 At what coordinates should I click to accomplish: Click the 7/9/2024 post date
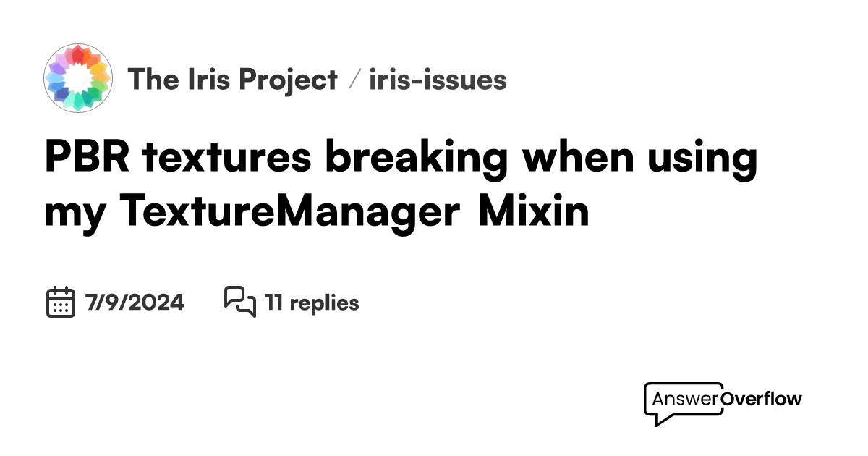[x=135, y=302]
